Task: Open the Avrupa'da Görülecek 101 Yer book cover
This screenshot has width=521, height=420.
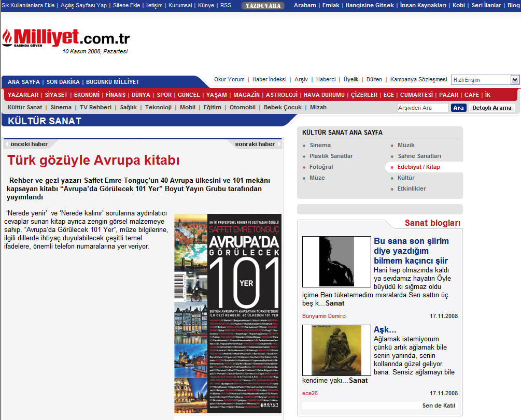Action: click(228, 313)
